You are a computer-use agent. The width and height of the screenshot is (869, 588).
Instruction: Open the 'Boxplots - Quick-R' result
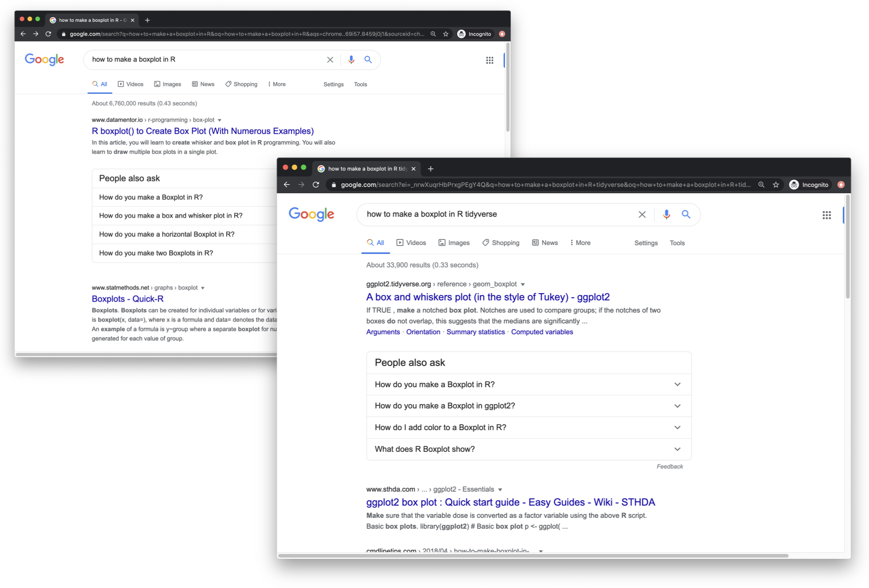[128, 299]
